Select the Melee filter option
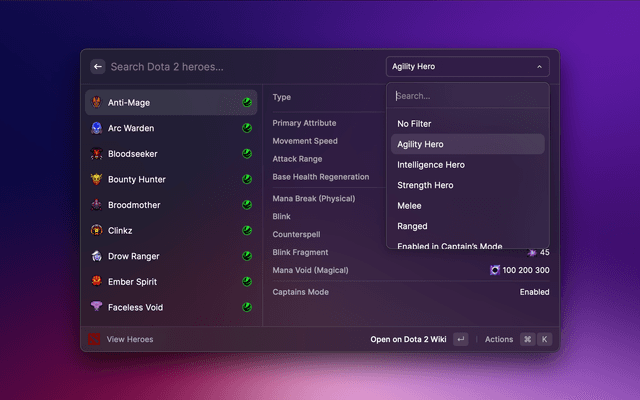Image resolution: width=640 pixels, height=400 pixels. (410, 205)
